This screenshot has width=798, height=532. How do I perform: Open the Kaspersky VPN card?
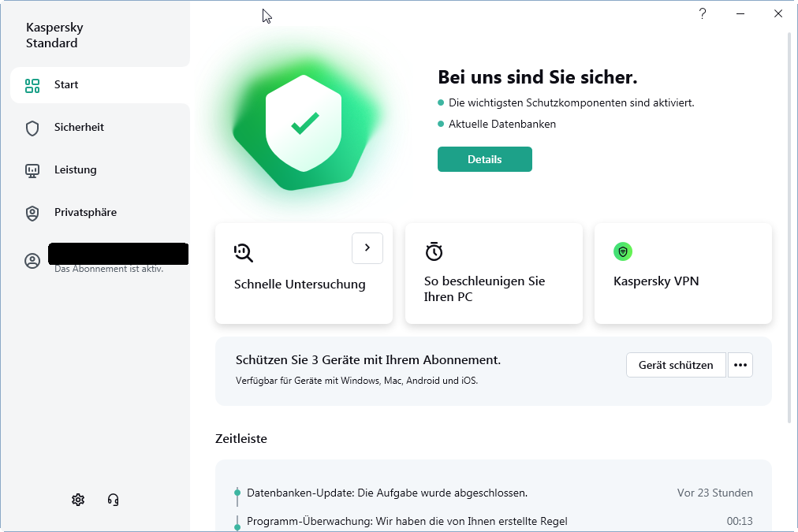pyautogui.click(x=683, y=273)
